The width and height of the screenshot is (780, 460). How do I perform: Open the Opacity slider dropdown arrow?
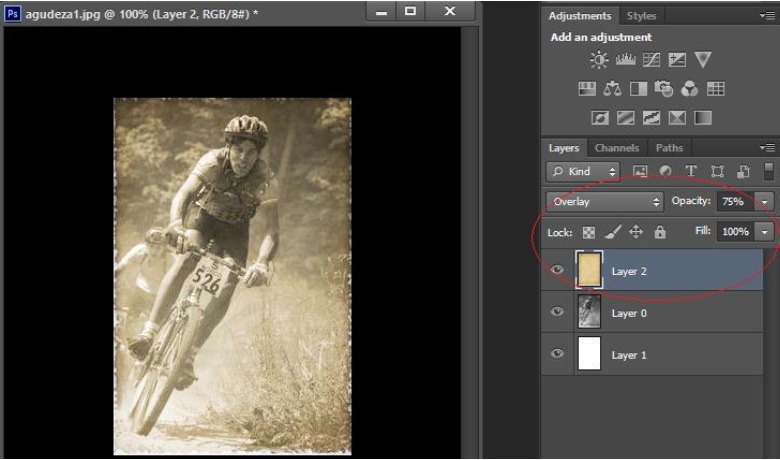[766, 202]
